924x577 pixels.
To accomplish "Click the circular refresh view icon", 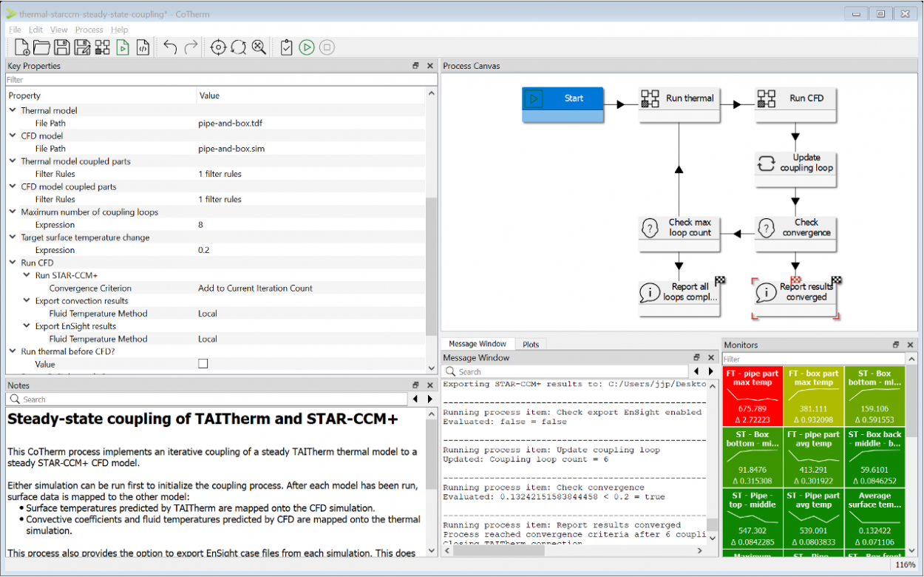I will click(x=238, y=47).
